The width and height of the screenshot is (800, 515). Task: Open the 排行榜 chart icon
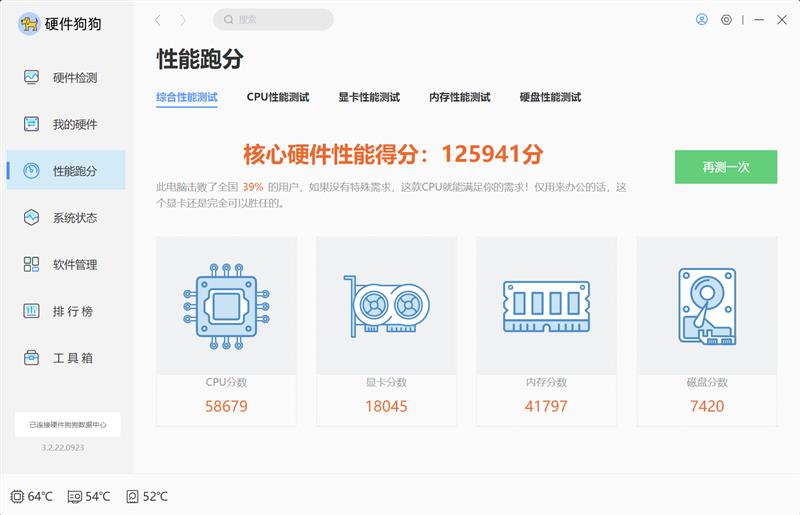click(31, 310)
